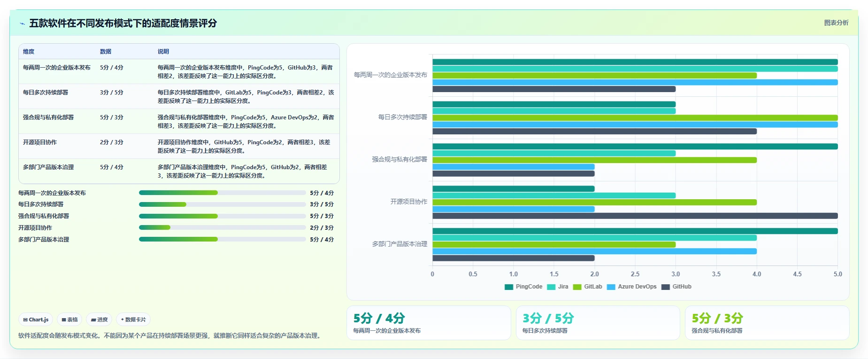This screenshot has width=868, height=359.
Task: Click the title 五款软件在不同发布模式下的适配度情景评分
Action: [x=123, y=23]
